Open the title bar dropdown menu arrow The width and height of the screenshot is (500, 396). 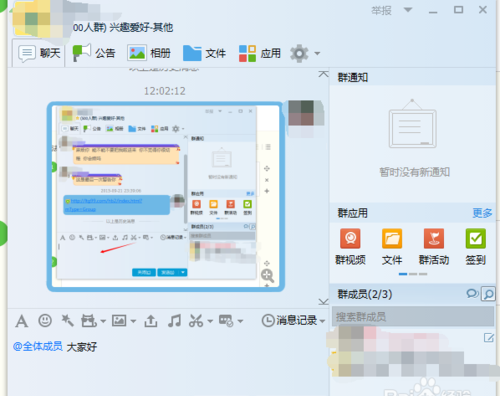coord(408,10)
